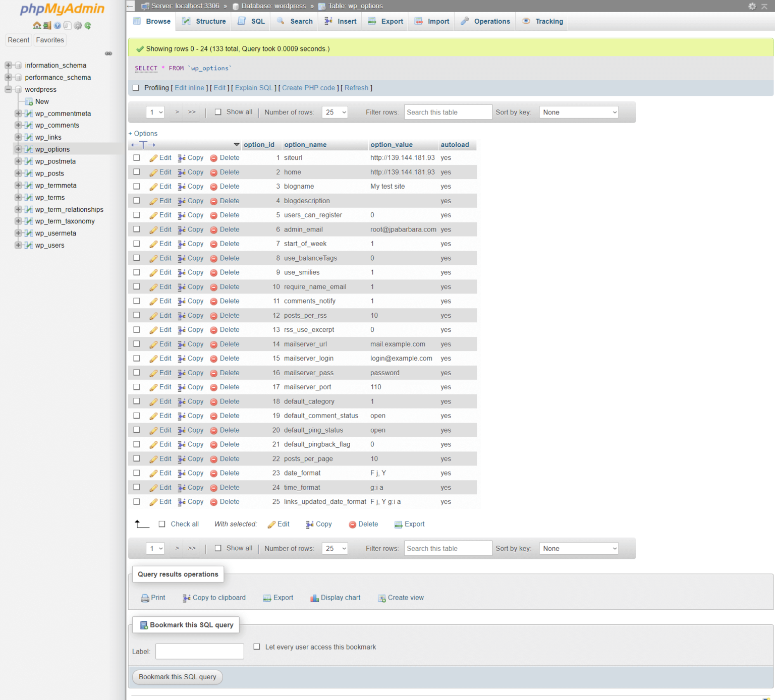Image resolution: width=775 pixels, height=700 pixels.
Task: Click the pencil Edit icon for the siteurl row
Action: [153, 158]
